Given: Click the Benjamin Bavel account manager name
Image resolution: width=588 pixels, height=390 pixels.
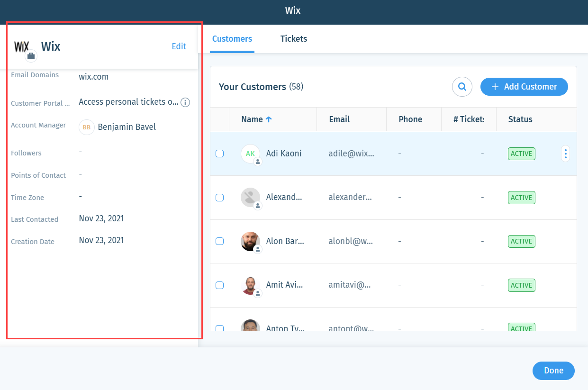Looking at the screenshot, I should click(x=127, y=127).
